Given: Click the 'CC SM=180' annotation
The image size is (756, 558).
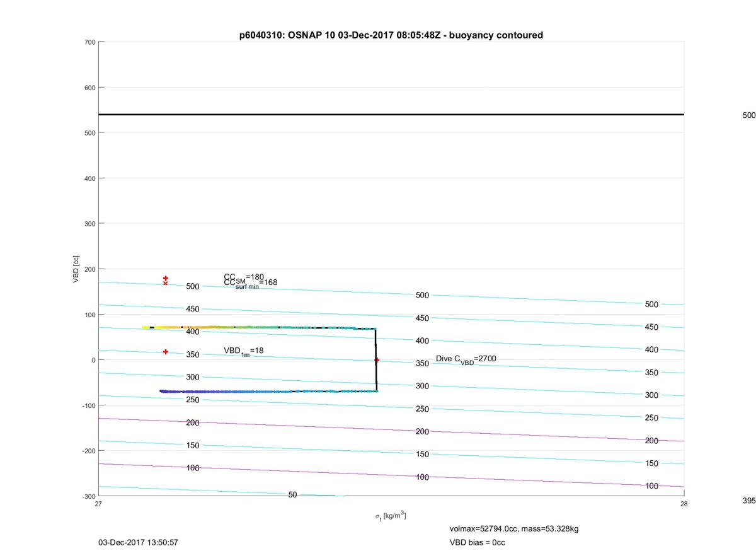Looking at the screenshot, I should pyautogui.click(x=244, y=277).
